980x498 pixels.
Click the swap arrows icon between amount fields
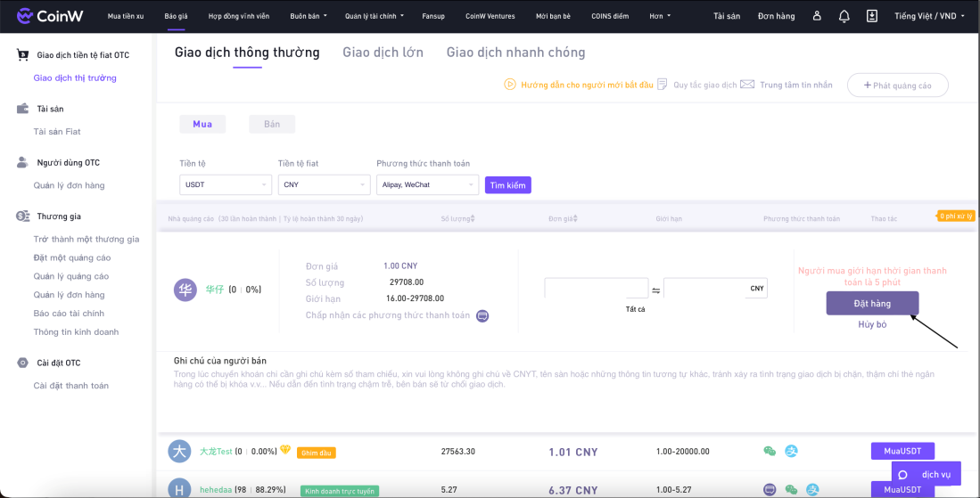click(x=655, y=290)
